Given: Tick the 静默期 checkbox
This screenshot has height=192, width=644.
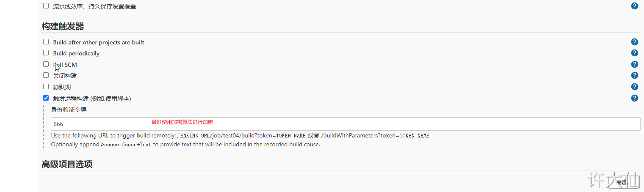Looking at the screenshot, I should pyautogui.click(x=46, y=87).
